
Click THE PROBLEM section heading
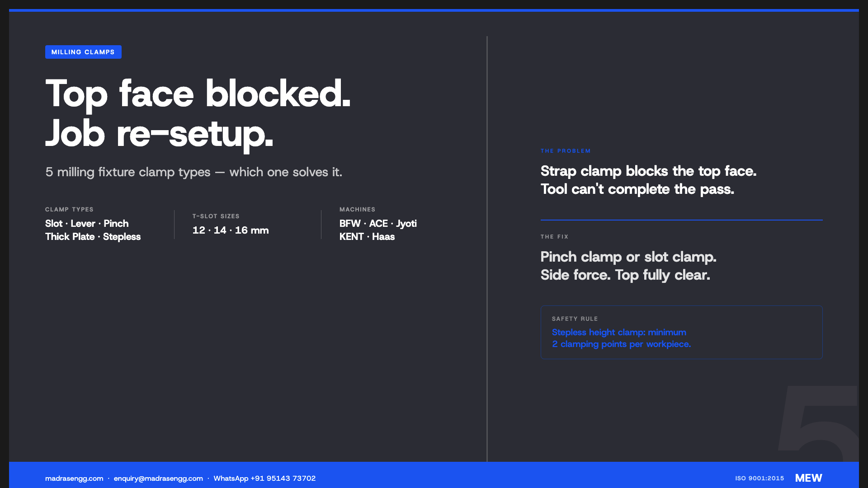coord(566,151)
